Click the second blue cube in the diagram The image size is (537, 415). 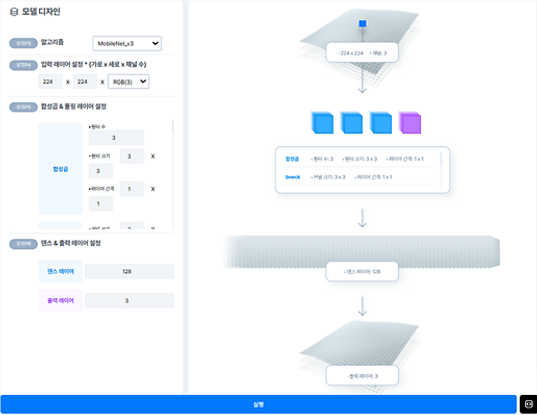tap(352, 123)
